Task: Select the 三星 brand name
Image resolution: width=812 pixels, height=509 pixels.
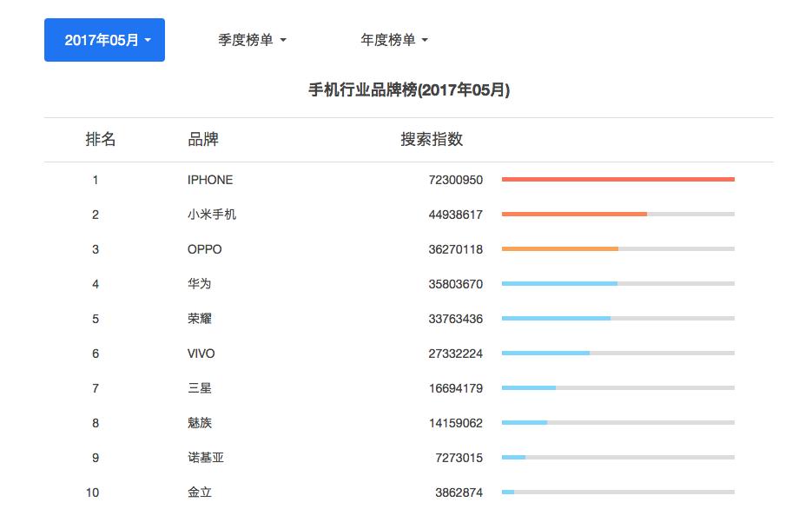Action: point(200,388)
